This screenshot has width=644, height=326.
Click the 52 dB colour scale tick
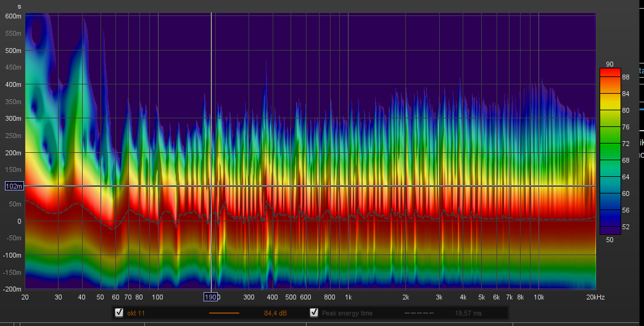coord(625,227)
